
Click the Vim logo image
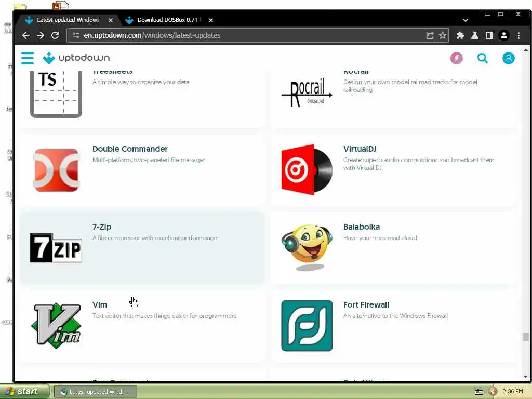[56, 326]
